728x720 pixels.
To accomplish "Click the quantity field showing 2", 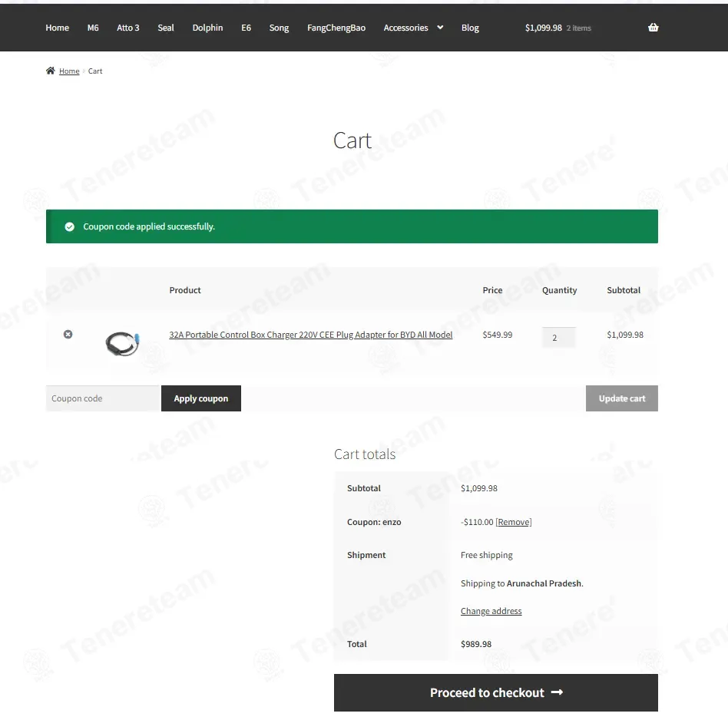I will coord(559,338).
